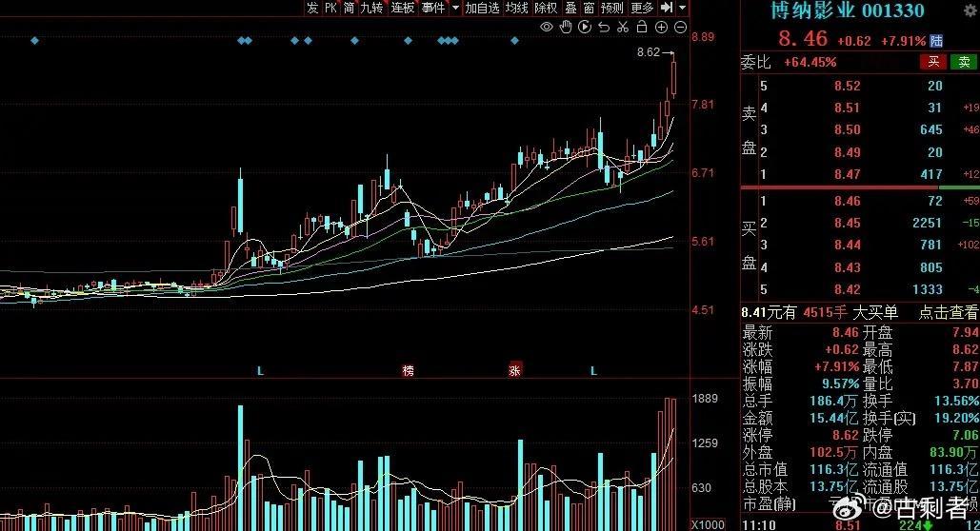This screenshot has height=531, width=980.
Task: Click the undo arrow icon above the chart
Action: point(604,27)
